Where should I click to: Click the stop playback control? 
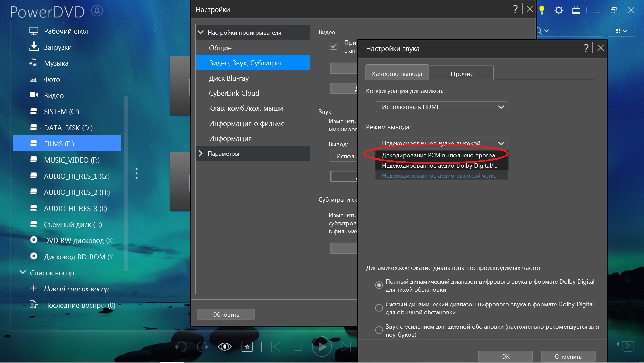click(x=298, y=346)
